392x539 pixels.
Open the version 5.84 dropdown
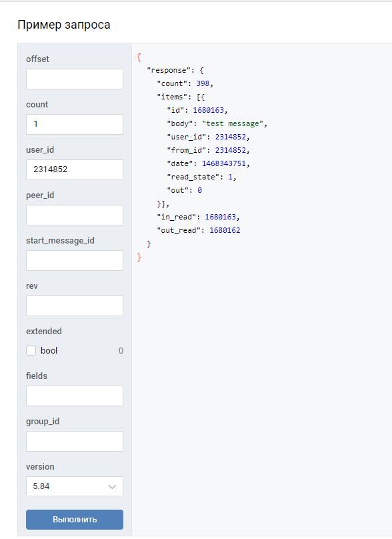[x=75, y=486]
